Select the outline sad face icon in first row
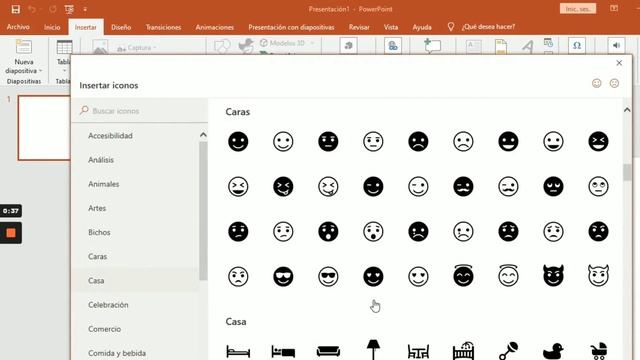Viewport: 640px width, 360px height. 463,142
